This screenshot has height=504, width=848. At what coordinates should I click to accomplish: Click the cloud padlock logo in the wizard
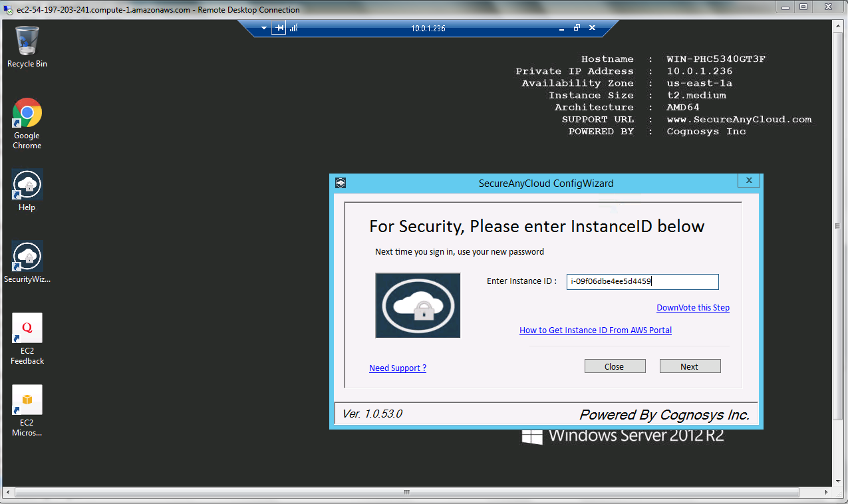click(x=418, y=305)
